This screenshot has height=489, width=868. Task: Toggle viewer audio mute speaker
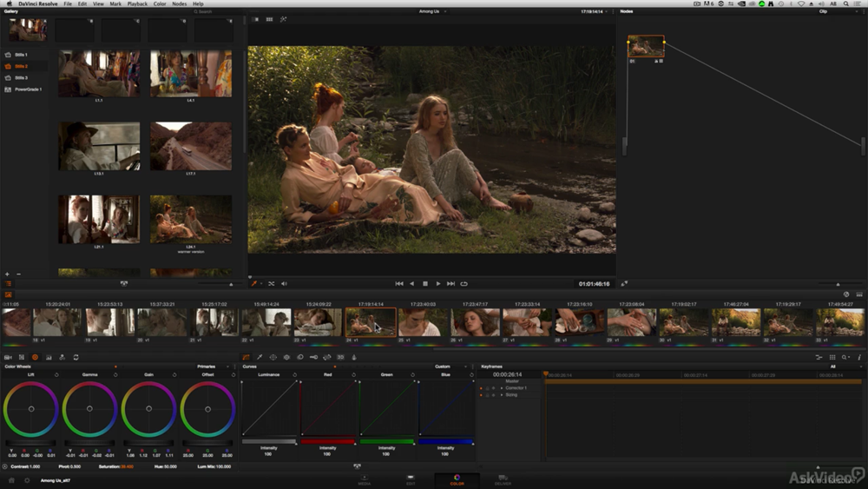point(284,283)
